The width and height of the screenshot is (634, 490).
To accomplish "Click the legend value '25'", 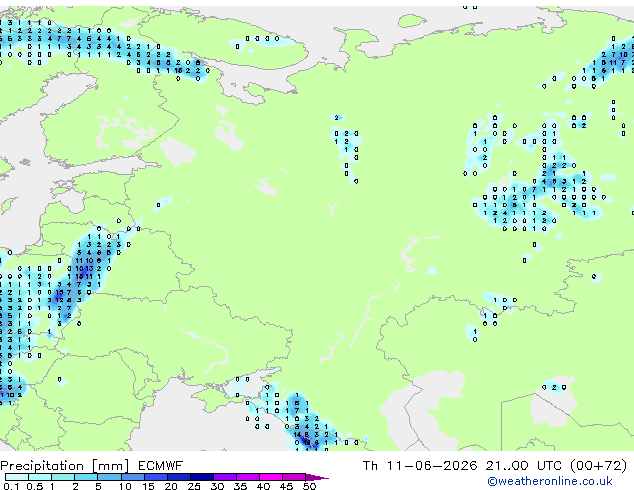I will coord(194,486).
